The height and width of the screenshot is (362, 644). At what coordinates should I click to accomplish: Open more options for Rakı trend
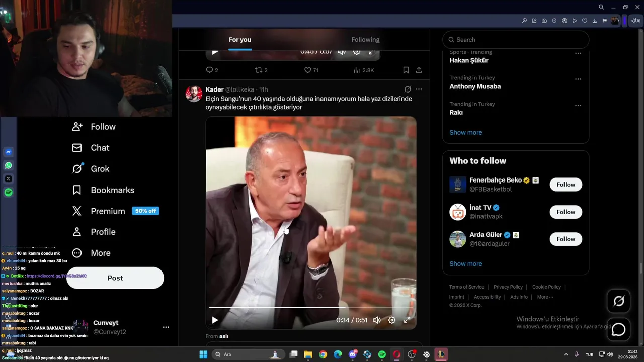coord(578,106)
